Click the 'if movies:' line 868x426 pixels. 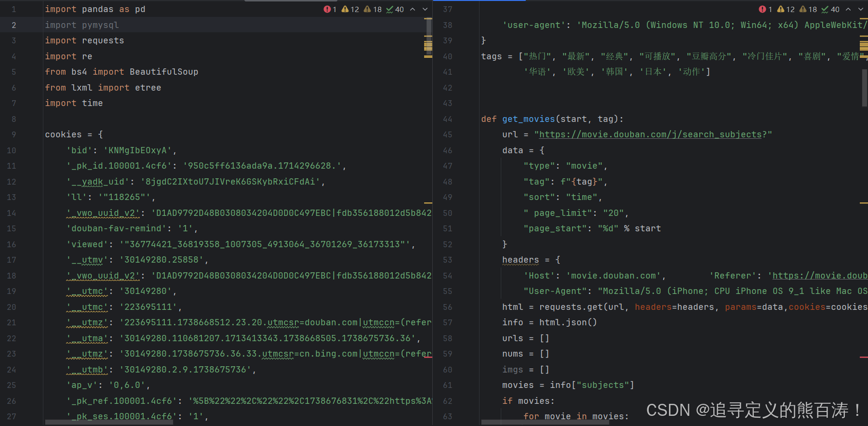(x=529, y=401)
